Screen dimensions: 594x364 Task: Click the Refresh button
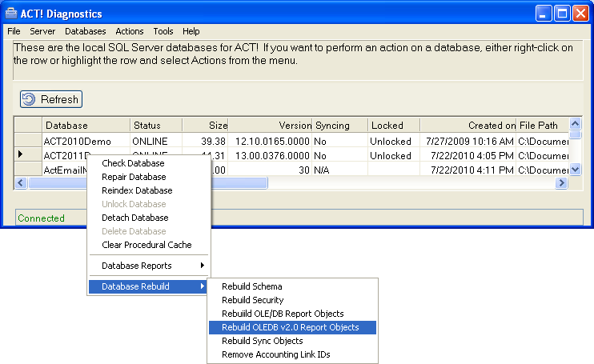pyautogui.click(x=51, y=99)
